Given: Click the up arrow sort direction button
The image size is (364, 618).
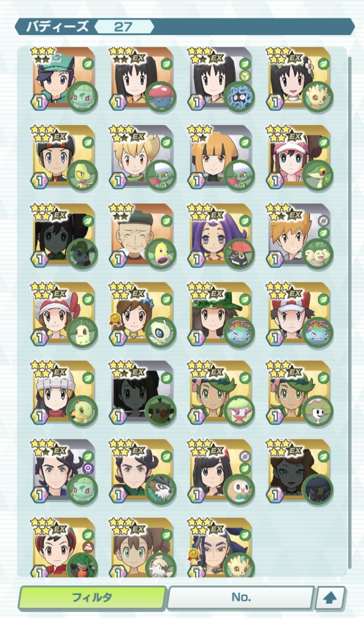Looking at the screenshot, I should (x=330, y=598).
